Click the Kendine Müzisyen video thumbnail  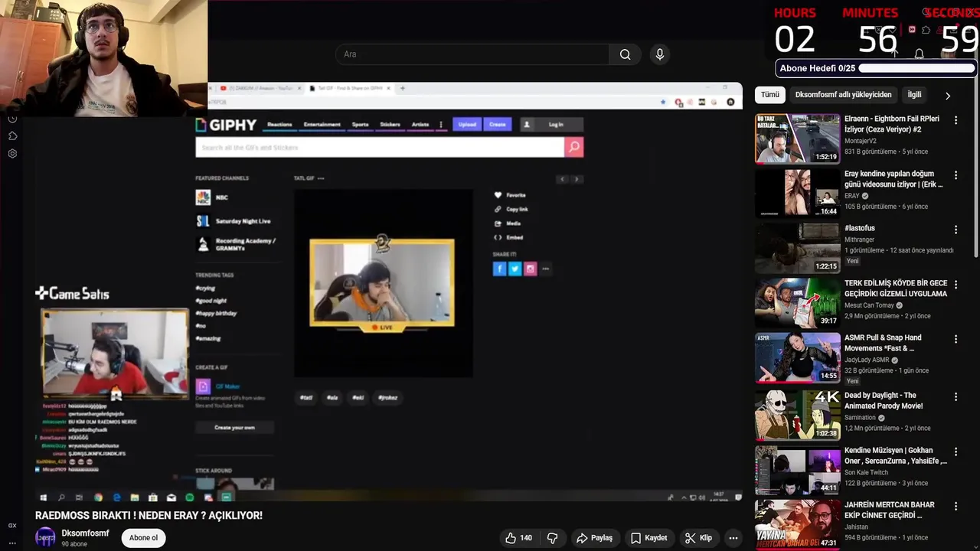point(797,470)
